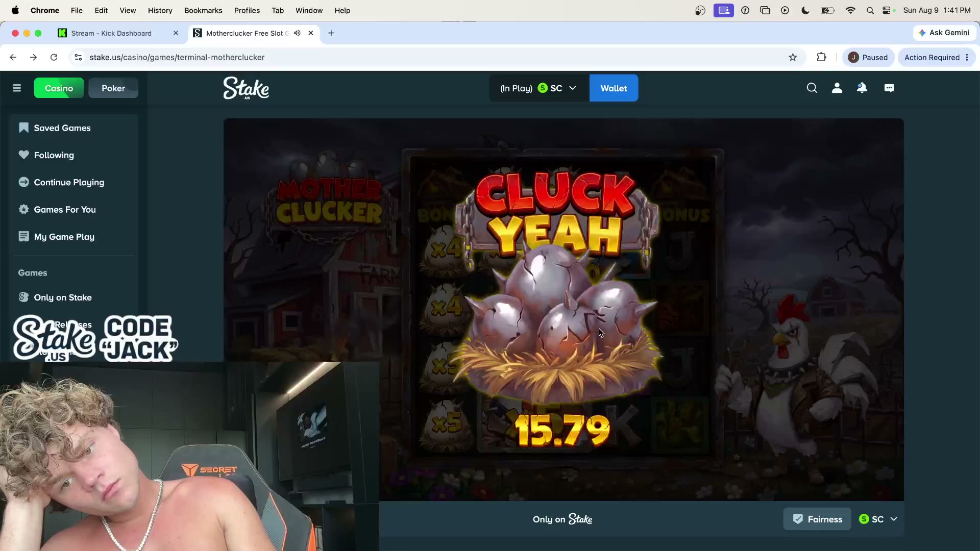Reload the Stake page
The image size is (980, 551).
[54, 57]
